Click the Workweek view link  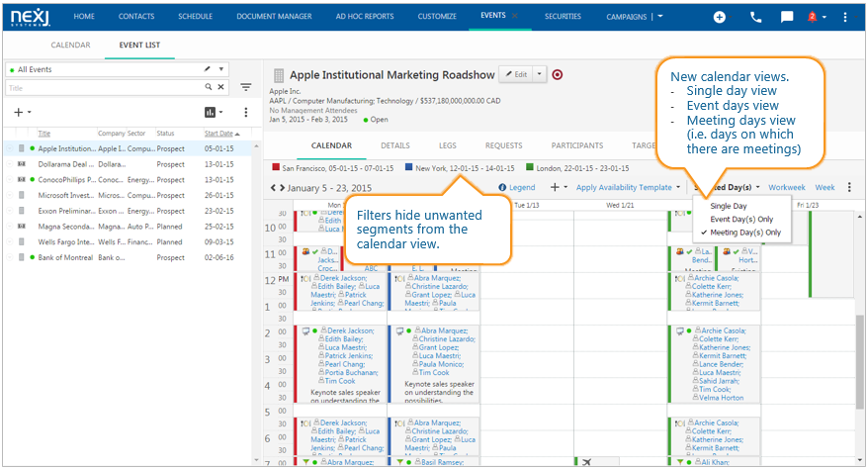pos(787,187)
